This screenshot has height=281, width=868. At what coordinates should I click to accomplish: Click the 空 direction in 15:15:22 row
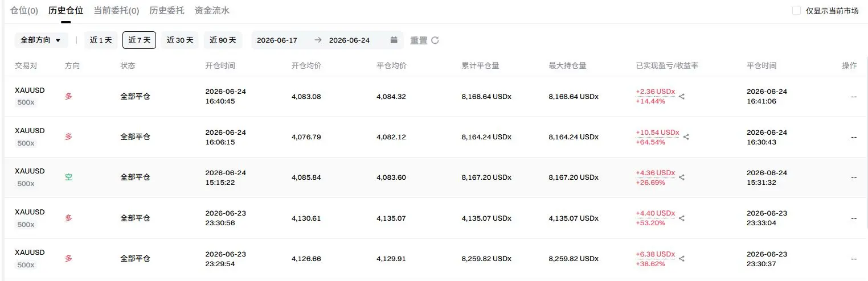click(x=69, y=177)
